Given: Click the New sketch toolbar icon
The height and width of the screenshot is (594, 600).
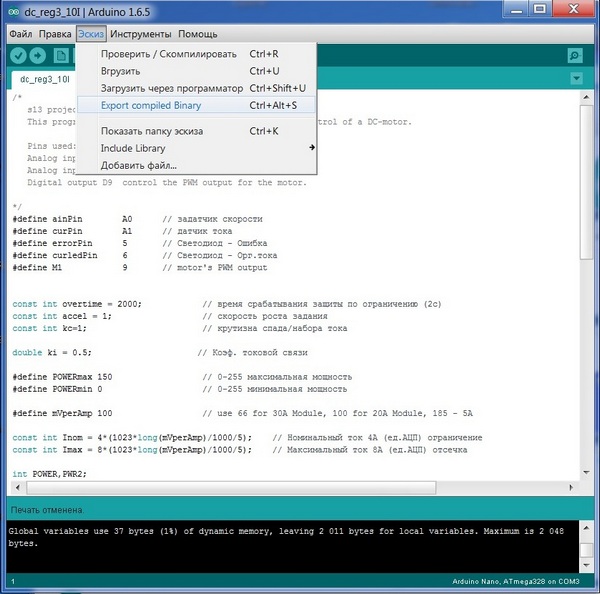Looking at the screenshot, I should pos(60,55).
